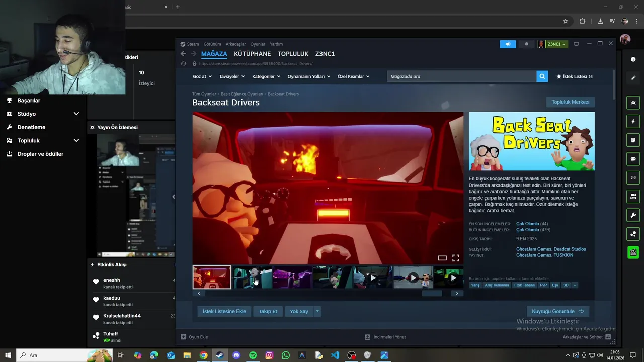Open the Görünüm menu

click(x=212, y=44)
